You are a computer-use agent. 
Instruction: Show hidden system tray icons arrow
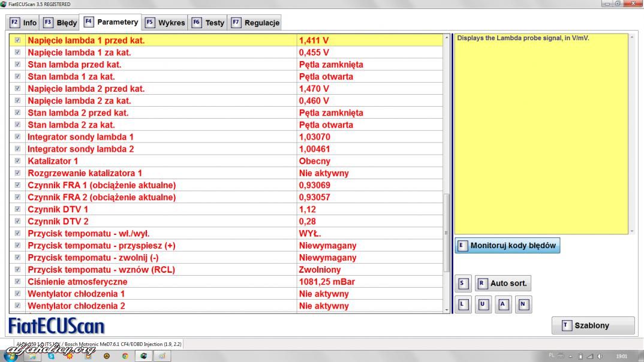pyautogui.click(x=570, y=355)
